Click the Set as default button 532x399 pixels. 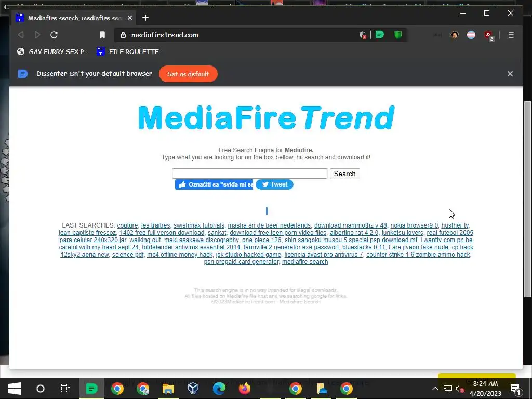tap(188, 74)
